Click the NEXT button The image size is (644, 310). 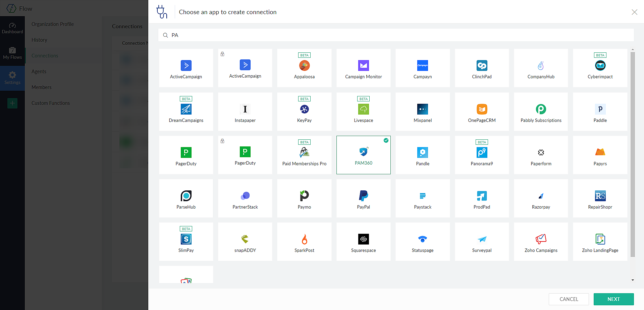613,299
